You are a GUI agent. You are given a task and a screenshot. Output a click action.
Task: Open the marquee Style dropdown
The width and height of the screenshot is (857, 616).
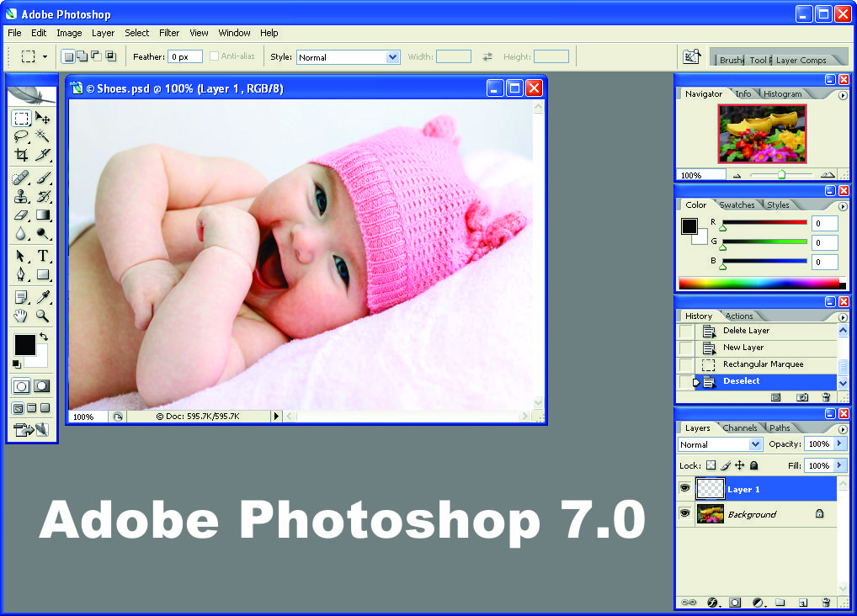pos(392,57)
